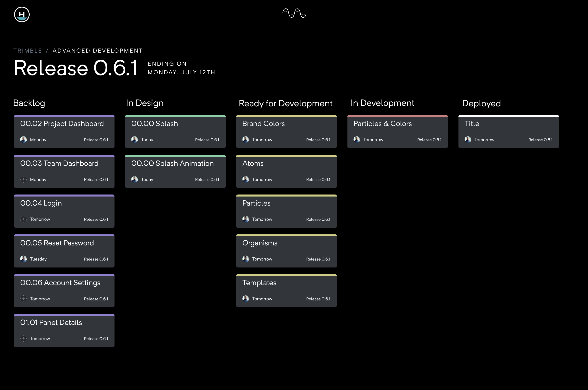Click the Tuesday due date on Reset Password
Image resolution: width=588 pixels, height=390 pixels.
tap(38, 259)
